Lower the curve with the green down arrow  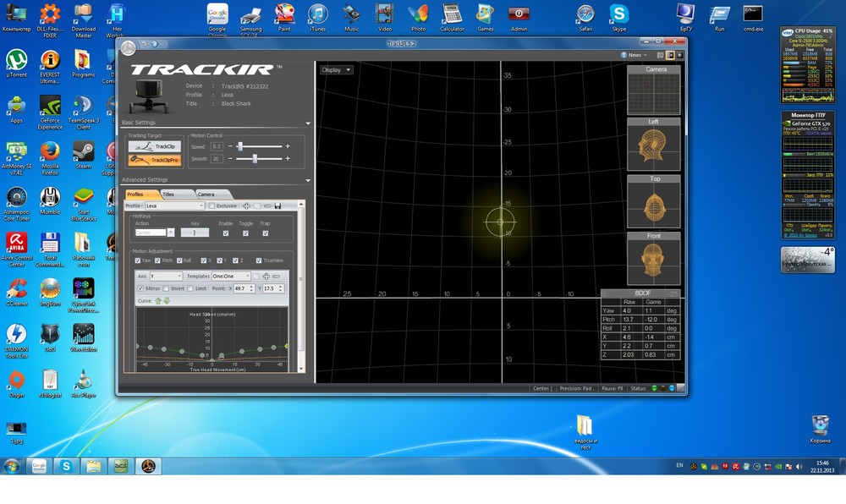tap(167, 301)
